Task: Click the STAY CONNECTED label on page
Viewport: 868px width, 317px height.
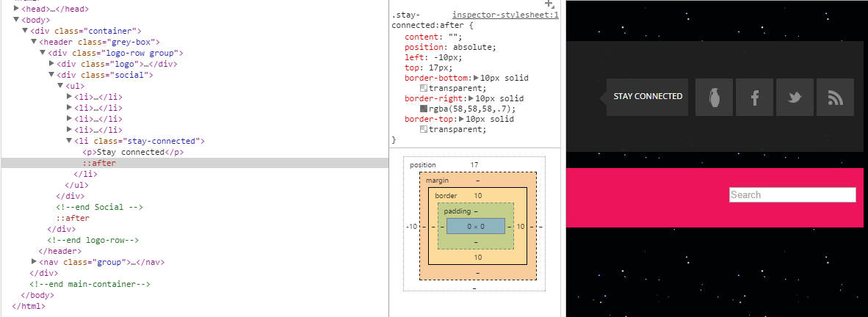Action: (x=648, y=97)
